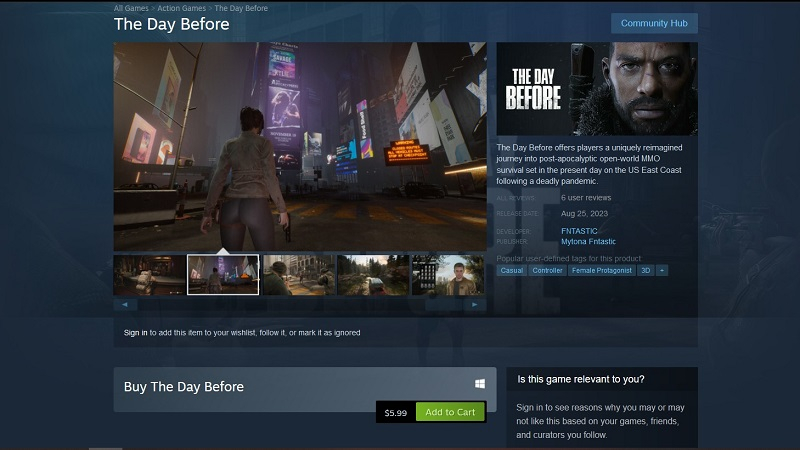The height and width of the screenshot is (450, 800).
Task: Expand more tags with plus button
Action: click(662, 270)
